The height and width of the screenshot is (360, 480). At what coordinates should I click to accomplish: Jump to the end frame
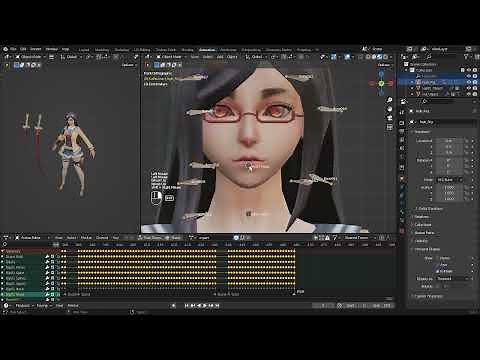(x=217, y=305)
